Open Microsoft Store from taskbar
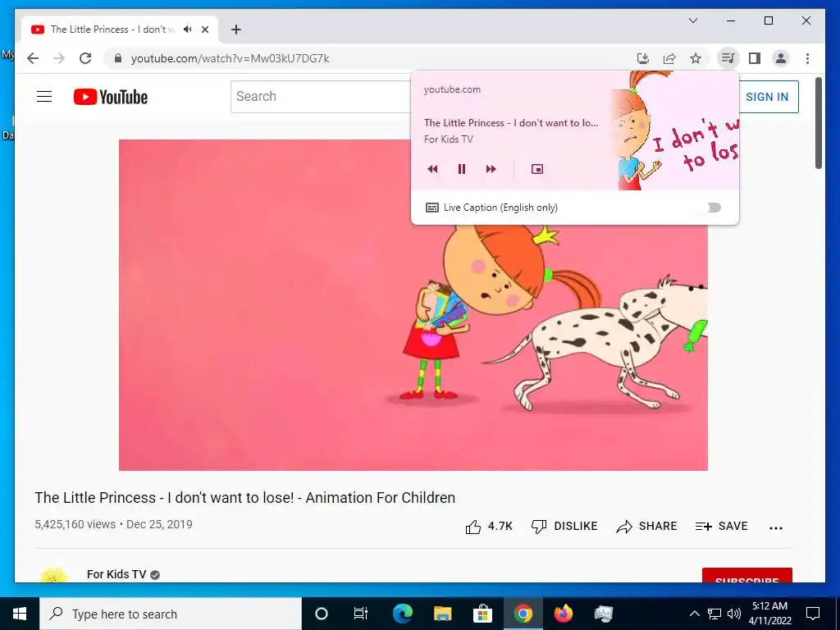 (x=482, y=614)
